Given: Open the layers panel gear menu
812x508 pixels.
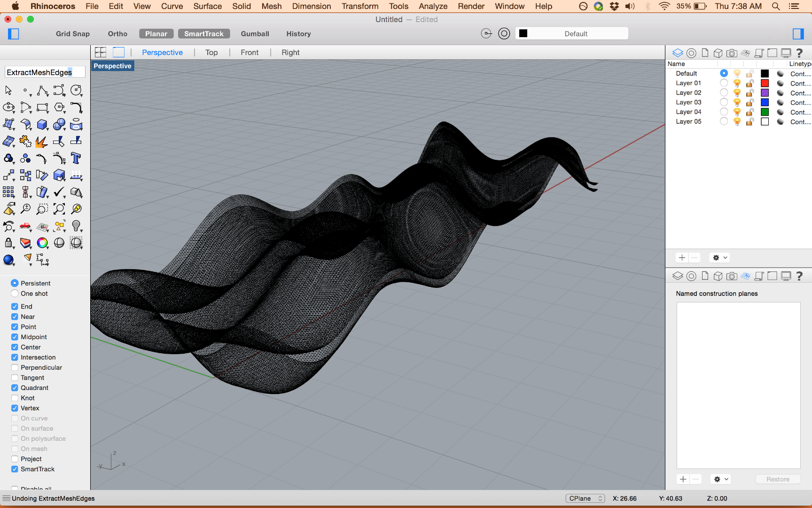Looking at the screenshot, I should point(719,257).
